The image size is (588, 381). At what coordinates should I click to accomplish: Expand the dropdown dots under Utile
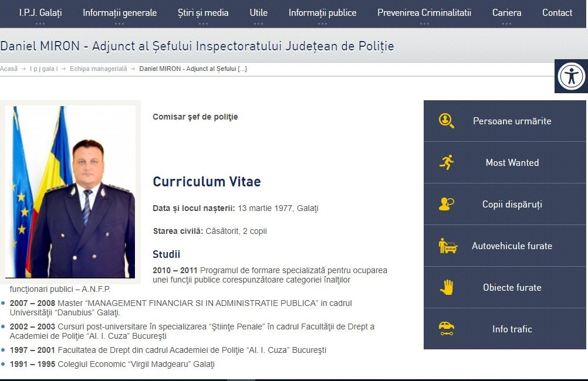click(x=258, y=22)
